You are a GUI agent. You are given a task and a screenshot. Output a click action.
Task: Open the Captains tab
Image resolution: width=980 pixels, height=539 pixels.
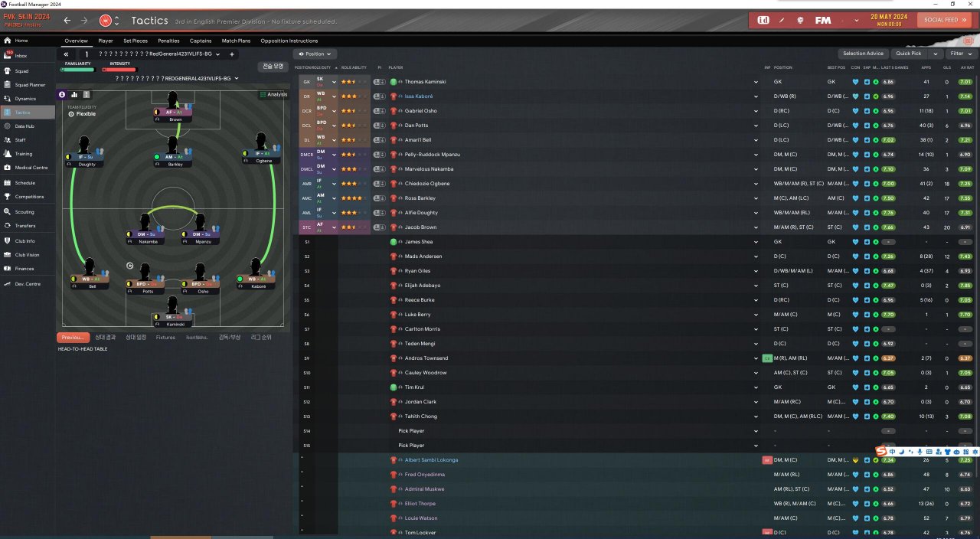tap(201, 41)
